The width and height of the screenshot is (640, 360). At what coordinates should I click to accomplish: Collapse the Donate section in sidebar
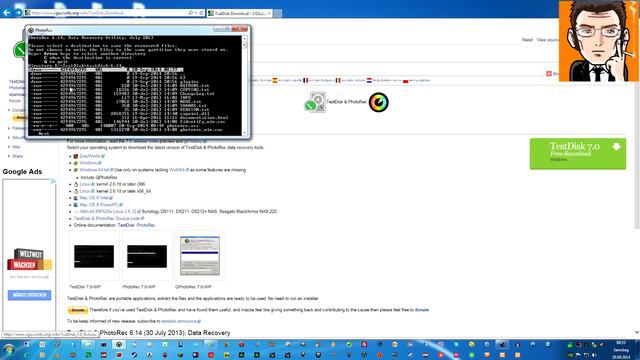pos(9,110)
